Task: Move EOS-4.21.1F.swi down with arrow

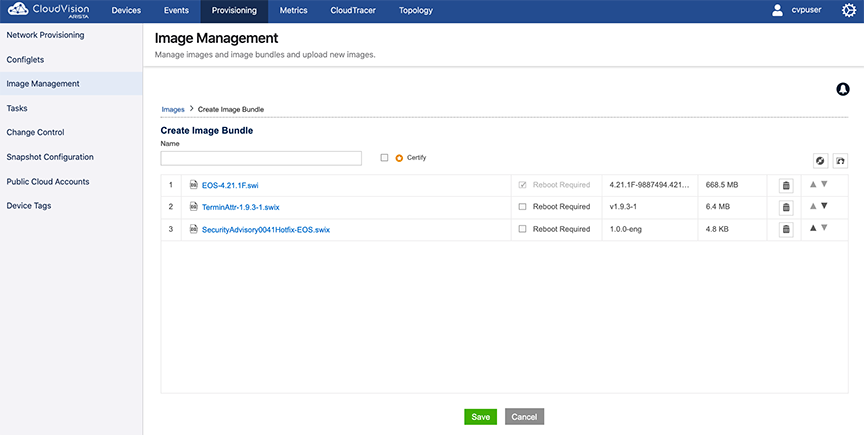Action: coord(824,184)
